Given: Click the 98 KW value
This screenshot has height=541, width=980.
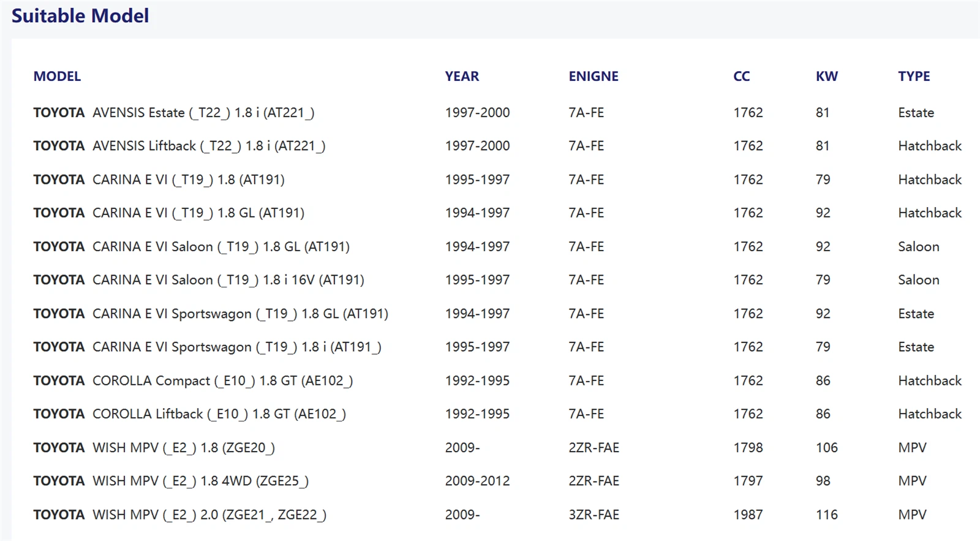Looking at the screenshot, I should pos(823,481).
